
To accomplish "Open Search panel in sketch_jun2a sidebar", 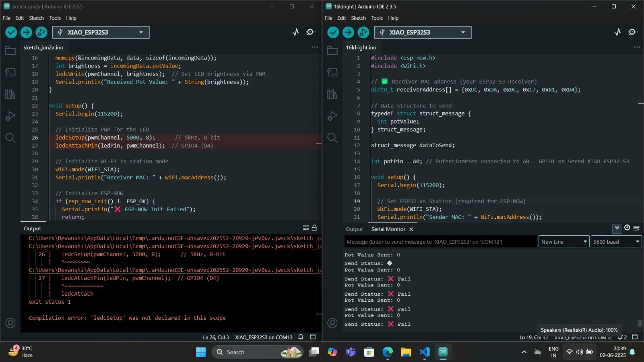I will [x=10, y=138].
